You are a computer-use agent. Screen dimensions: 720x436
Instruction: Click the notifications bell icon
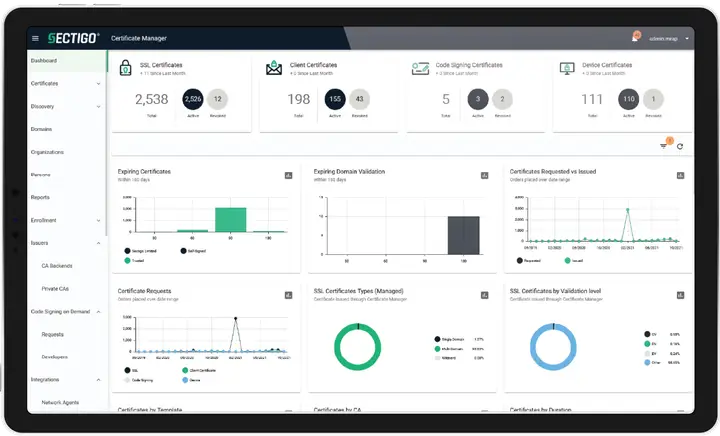click(634, 39)
